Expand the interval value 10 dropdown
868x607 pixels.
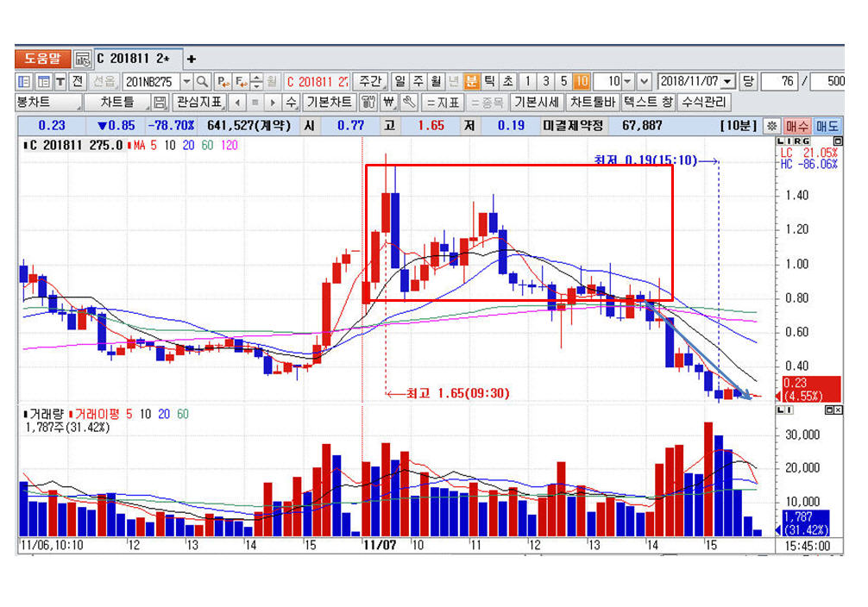(x=628, y=81)
